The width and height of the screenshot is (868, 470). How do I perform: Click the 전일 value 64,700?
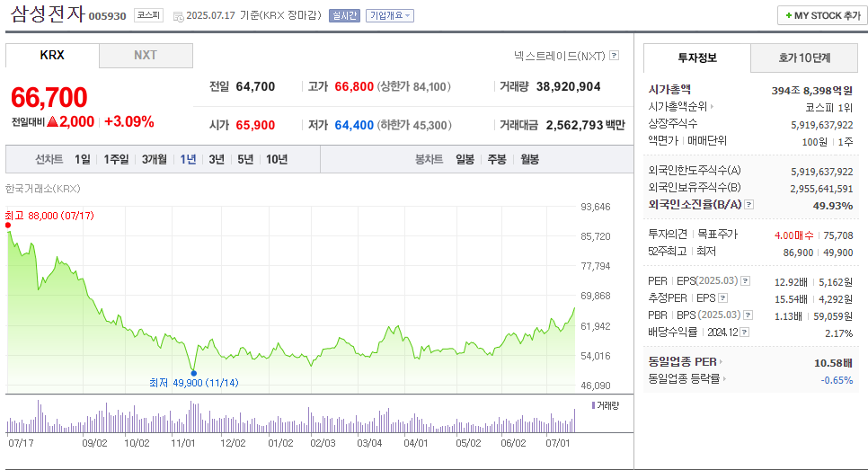[255, 86]
